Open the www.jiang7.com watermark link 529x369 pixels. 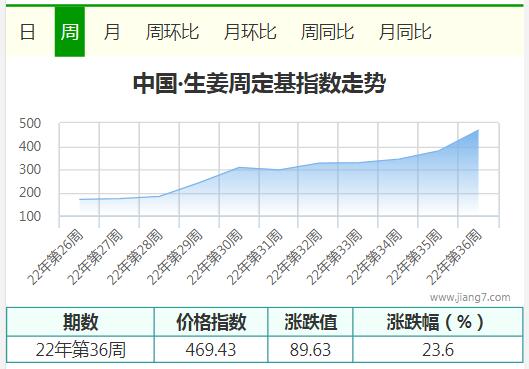(470, 297)
